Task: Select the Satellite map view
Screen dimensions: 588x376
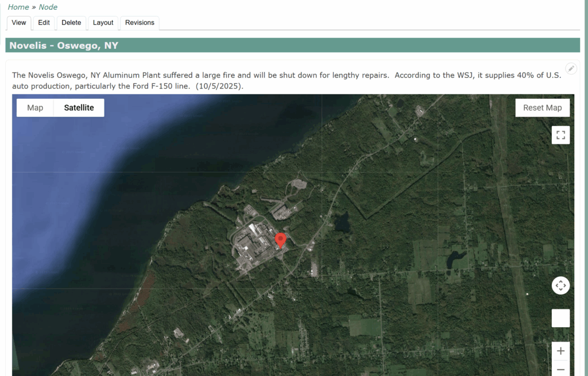Action: click(79, 108)
